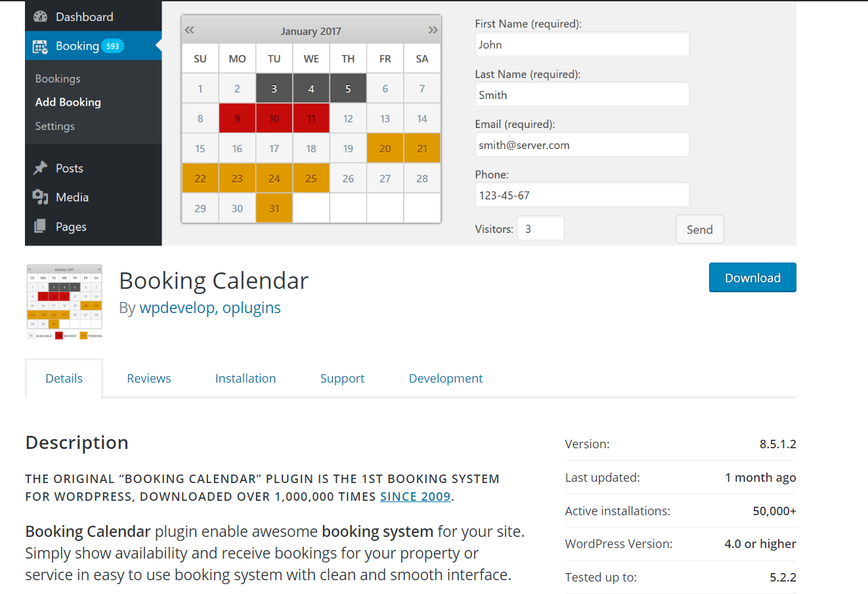868x594 pixels.
Task: Open the Installation tab
Action: (x=245, y=378)
